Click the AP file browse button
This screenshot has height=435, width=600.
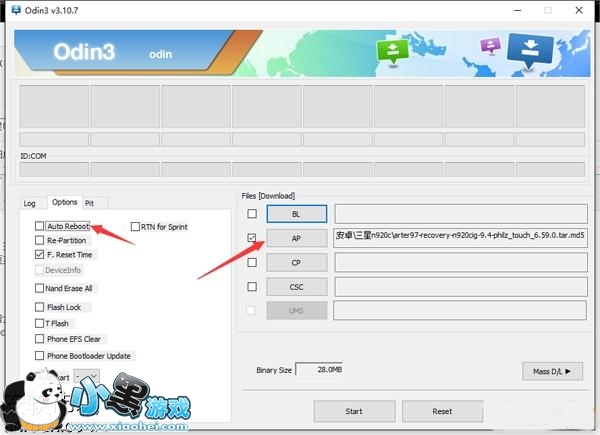(297, 238)
